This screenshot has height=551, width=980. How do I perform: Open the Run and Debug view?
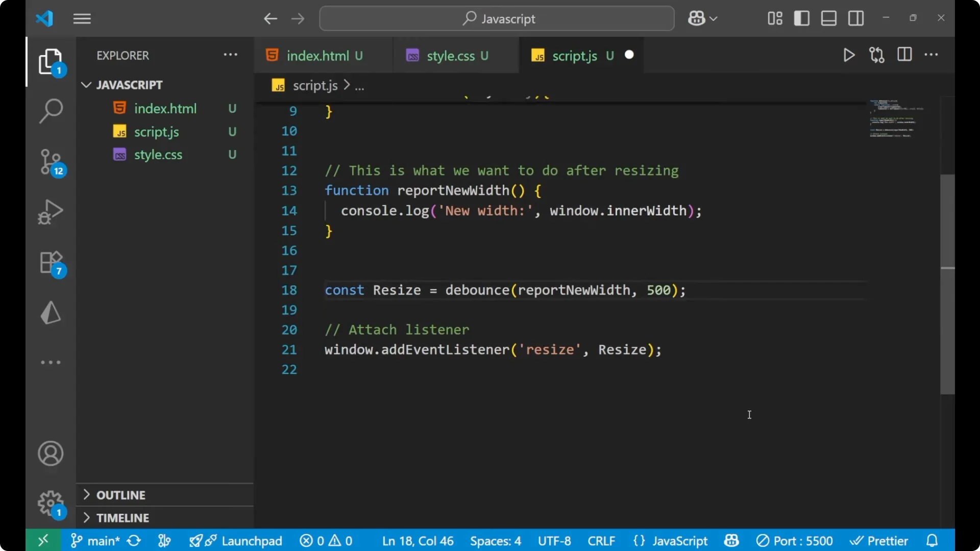[51, 211]
